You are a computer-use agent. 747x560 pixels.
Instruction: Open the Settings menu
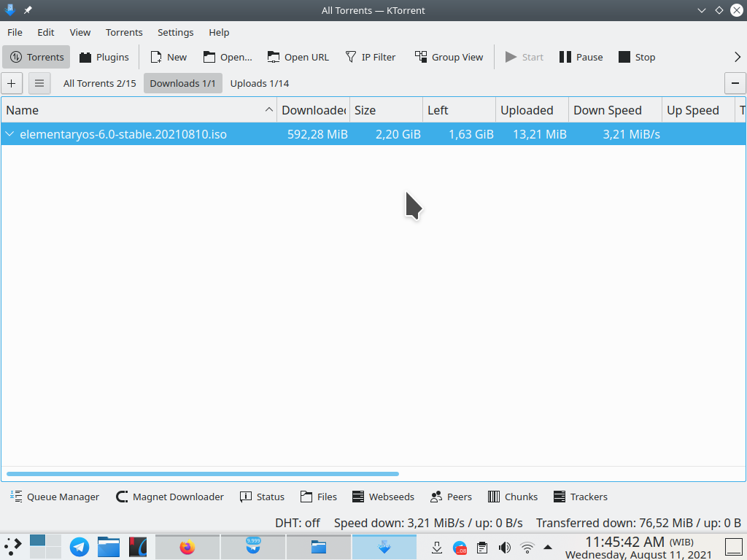175,32
